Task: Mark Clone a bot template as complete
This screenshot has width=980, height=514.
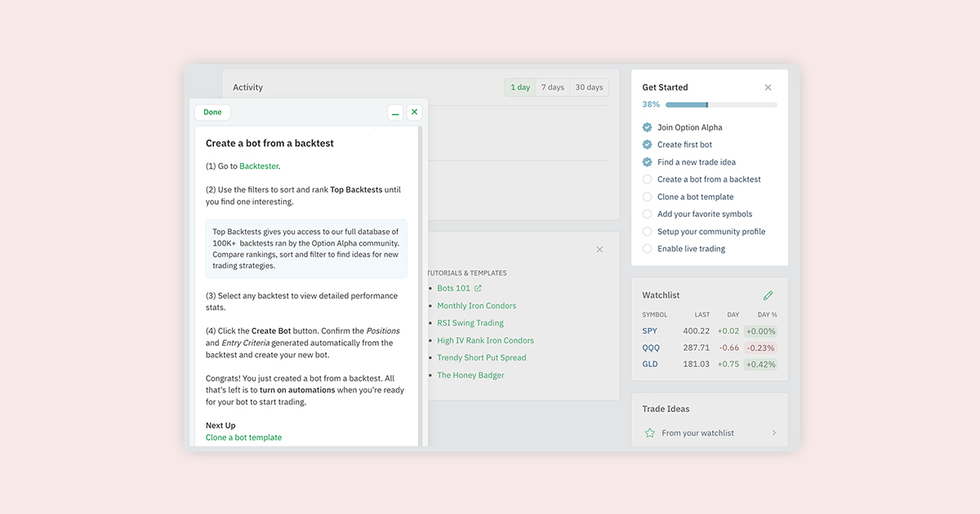Action: (x=648, y=196)
